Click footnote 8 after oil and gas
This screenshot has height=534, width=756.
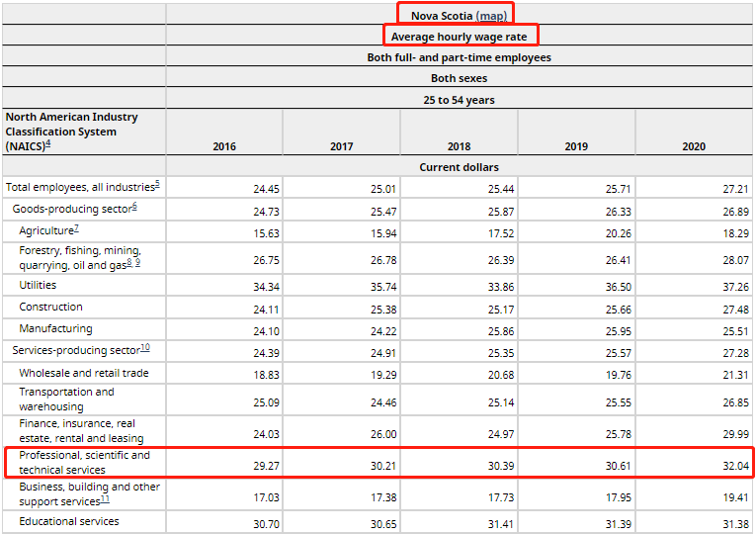[128, 262]
